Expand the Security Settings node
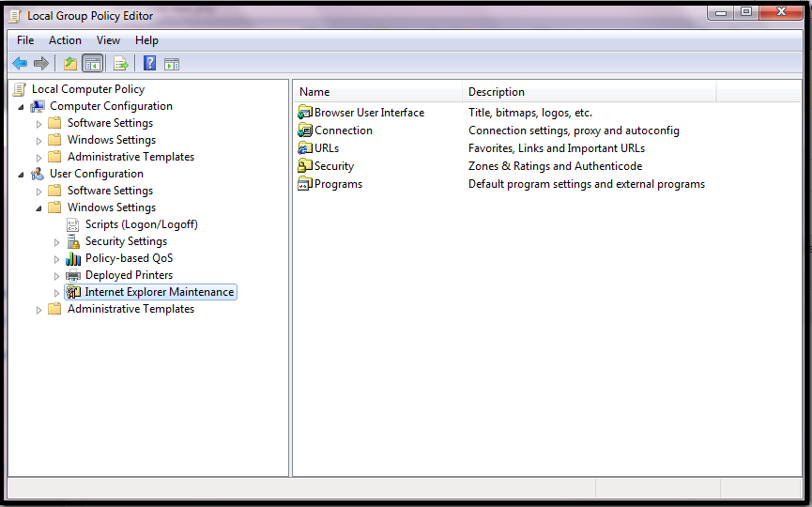The width and height of the screenshot is (812, 507). 57,242
